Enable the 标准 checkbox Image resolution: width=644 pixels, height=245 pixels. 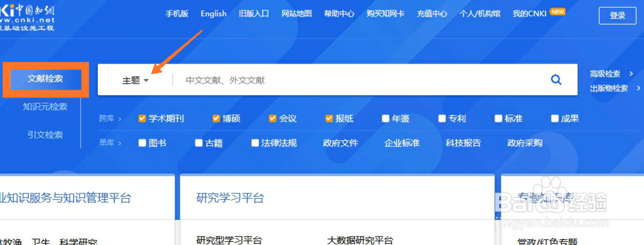[498, 118]
